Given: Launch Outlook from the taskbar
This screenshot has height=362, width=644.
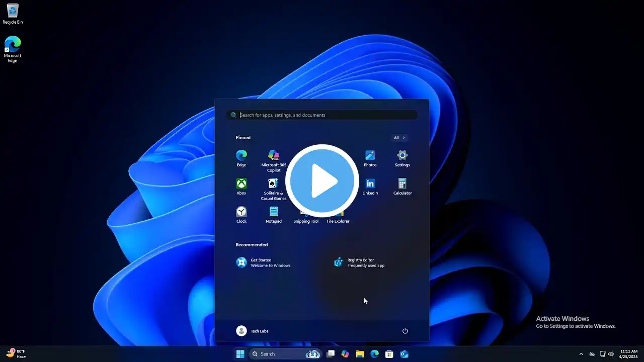Looking at the screenshot, I should [404, 354].
